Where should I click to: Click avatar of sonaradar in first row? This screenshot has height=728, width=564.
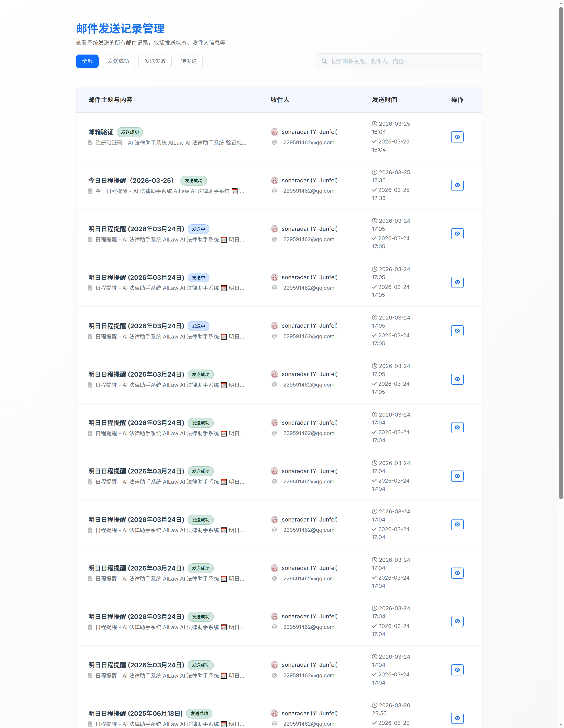[274, 132]
